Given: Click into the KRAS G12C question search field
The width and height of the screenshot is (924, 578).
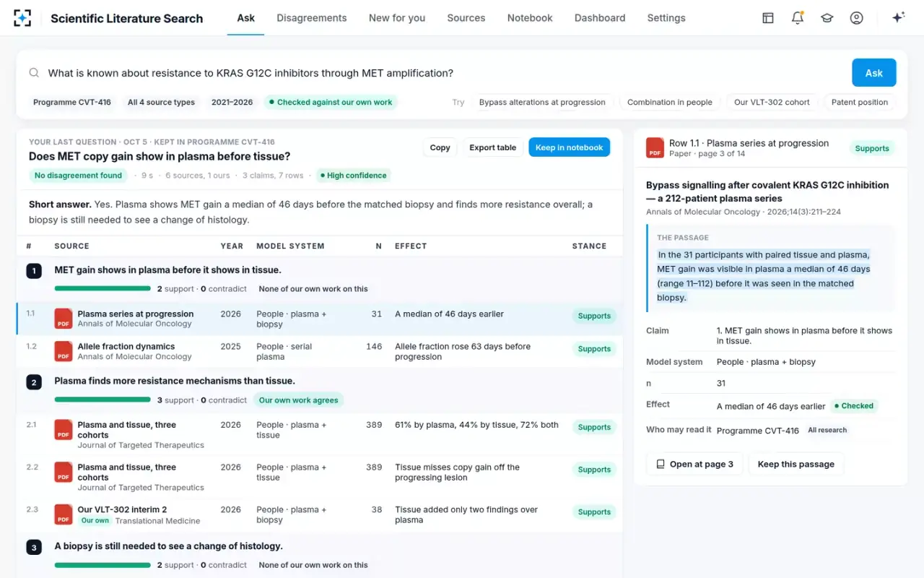Looking at the screenshot, I should pos(444,73).
